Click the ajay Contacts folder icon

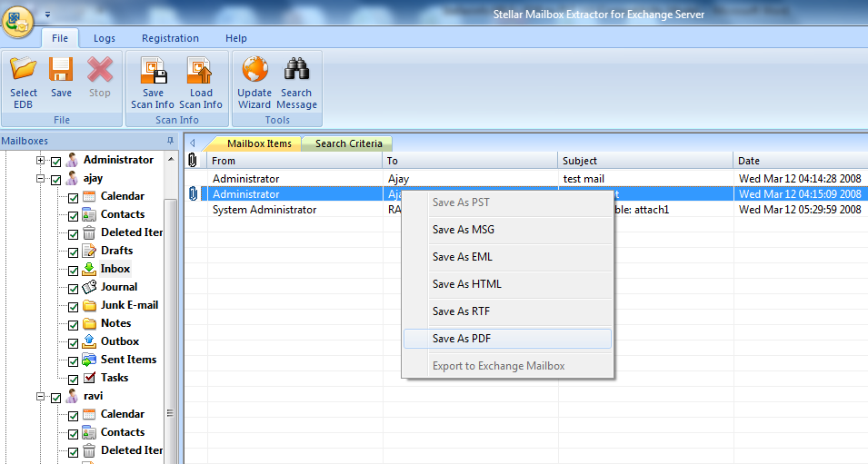[89, 214]
